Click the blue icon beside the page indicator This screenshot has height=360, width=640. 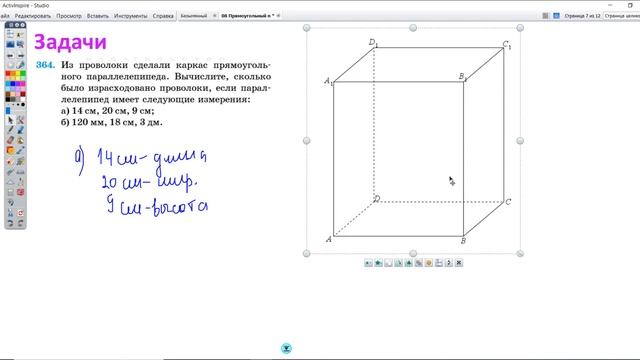tap(556, 16)
